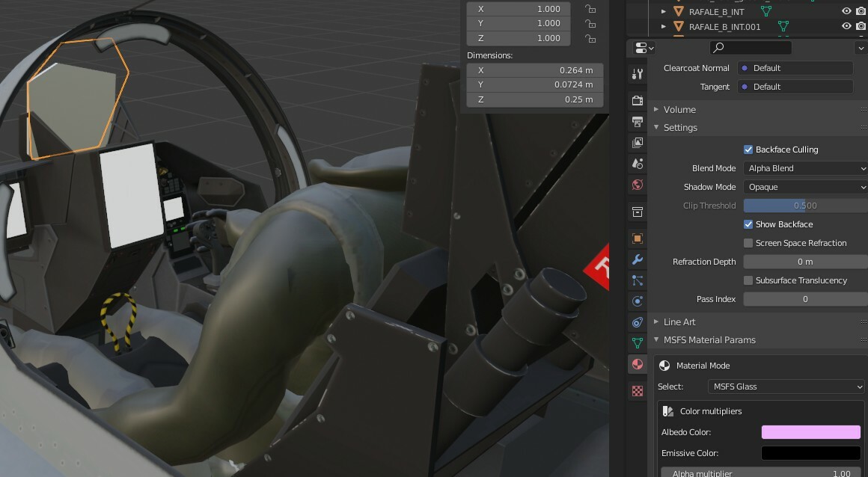Open the Object properties tab

click(638, 238)
